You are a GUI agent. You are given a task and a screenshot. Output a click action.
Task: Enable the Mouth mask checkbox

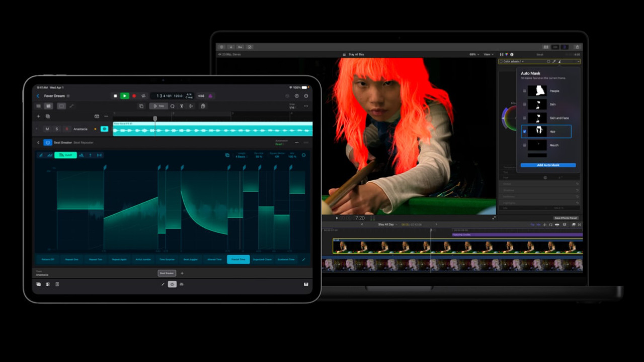[x=525, y=145]
